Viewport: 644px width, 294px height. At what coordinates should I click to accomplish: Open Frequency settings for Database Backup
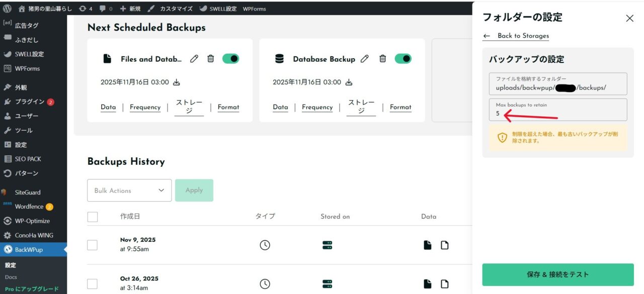coord(317,107)
